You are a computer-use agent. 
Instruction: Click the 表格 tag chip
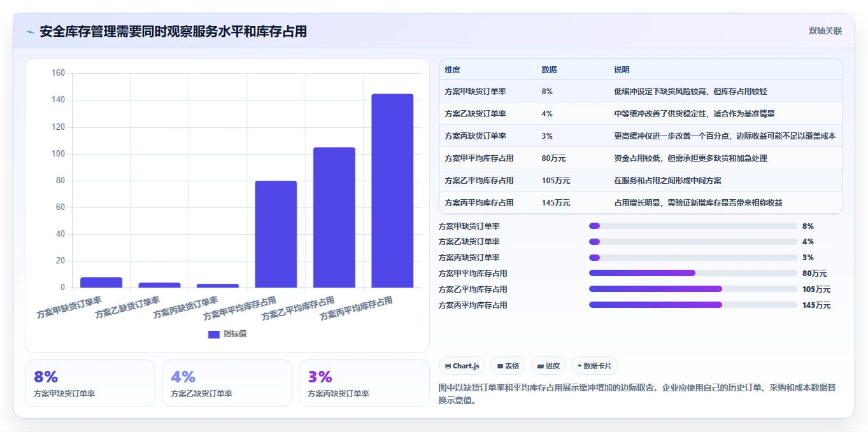coord(508,366)
